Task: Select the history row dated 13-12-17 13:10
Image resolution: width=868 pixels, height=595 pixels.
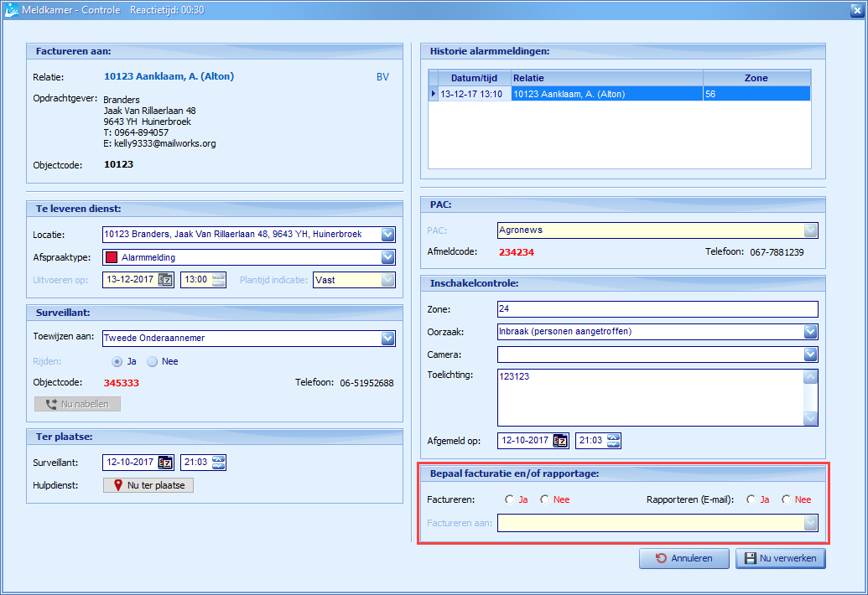Action: pyautogui.click(x=620, y=94)
